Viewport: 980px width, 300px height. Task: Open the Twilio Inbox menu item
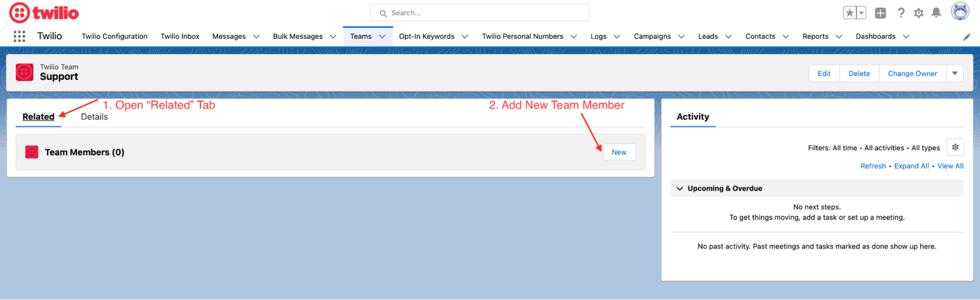coord(179,37)
